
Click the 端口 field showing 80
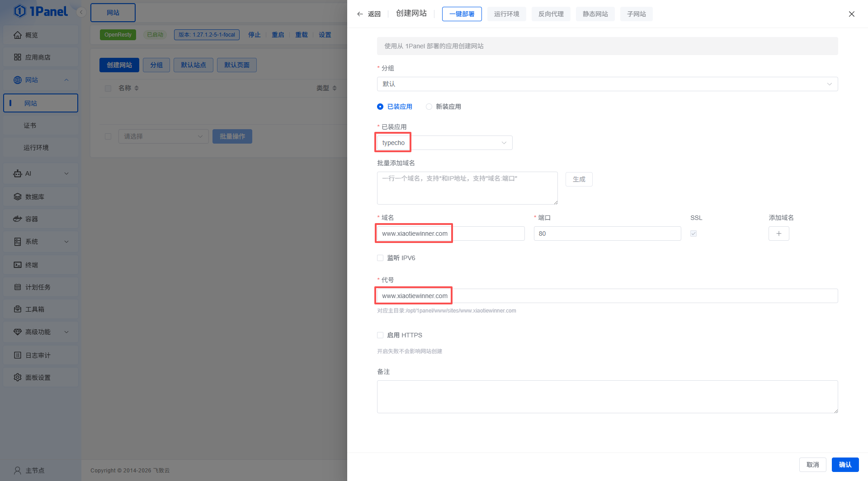coord(607,233)
